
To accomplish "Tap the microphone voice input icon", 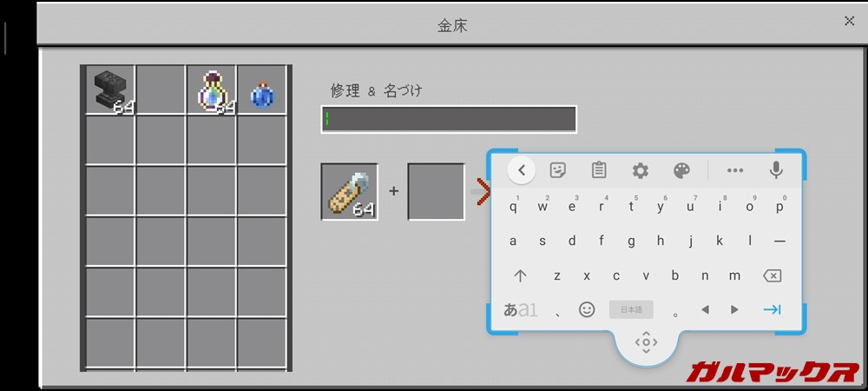I will click(776, 170).
